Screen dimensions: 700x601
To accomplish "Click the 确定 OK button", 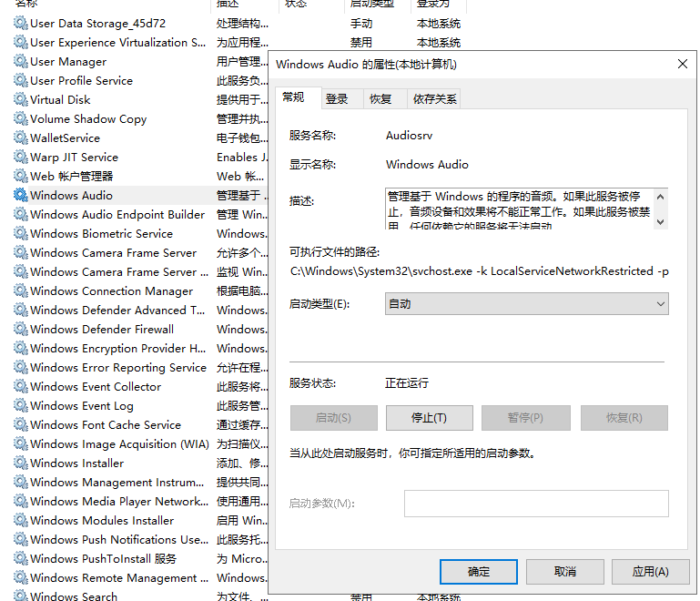I will coord(478,571).
